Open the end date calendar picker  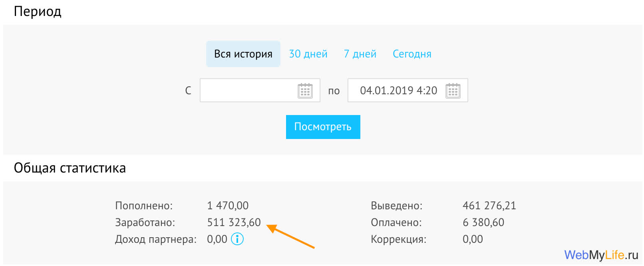coord(453,91)
